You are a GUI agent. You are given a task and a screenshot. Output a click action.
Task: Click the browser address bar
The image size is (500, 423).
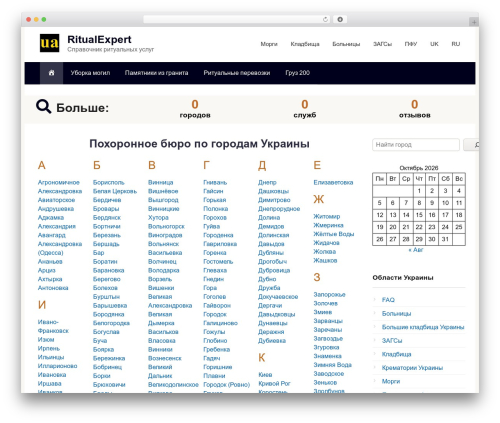236,20
